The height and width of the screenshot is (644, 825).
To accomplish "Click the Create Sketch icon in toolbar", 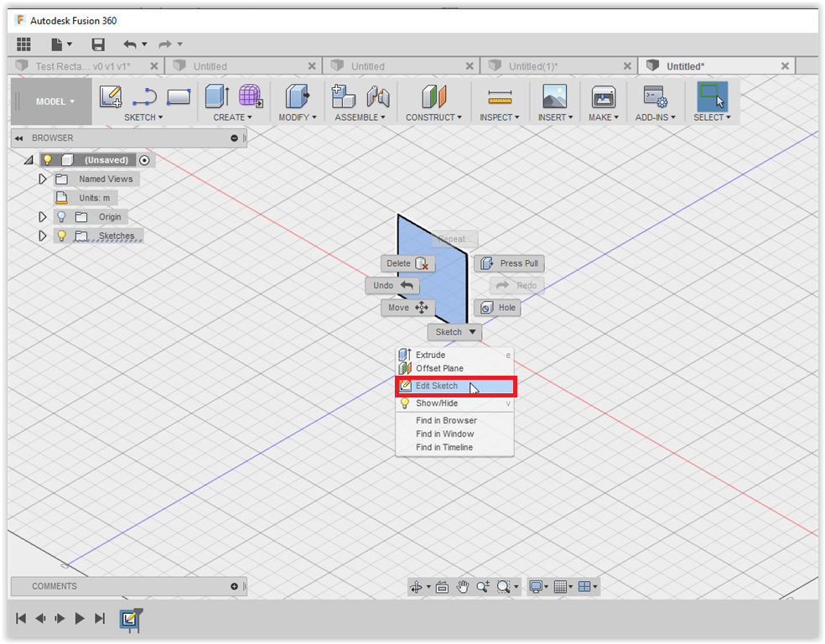I will (x=111, y=96).
